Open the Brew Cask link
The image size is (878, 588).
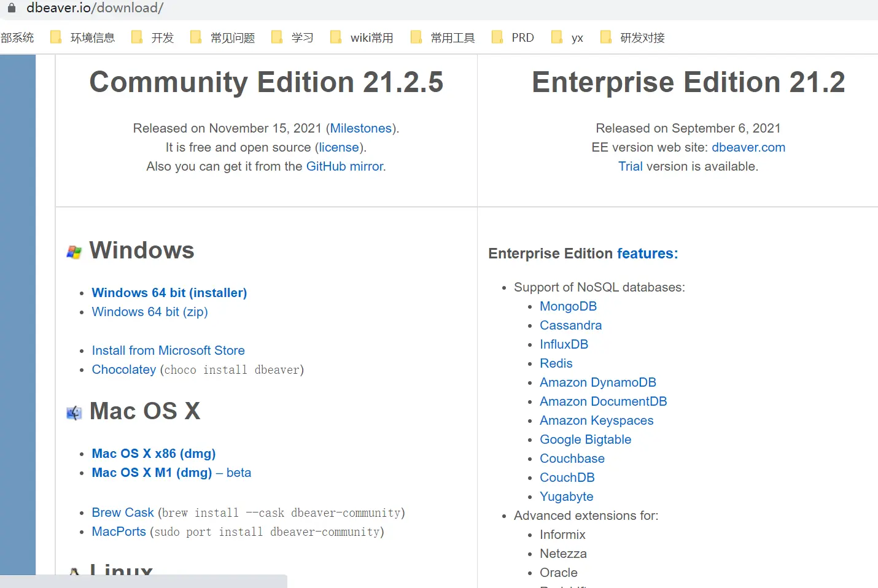coord(123,513)
